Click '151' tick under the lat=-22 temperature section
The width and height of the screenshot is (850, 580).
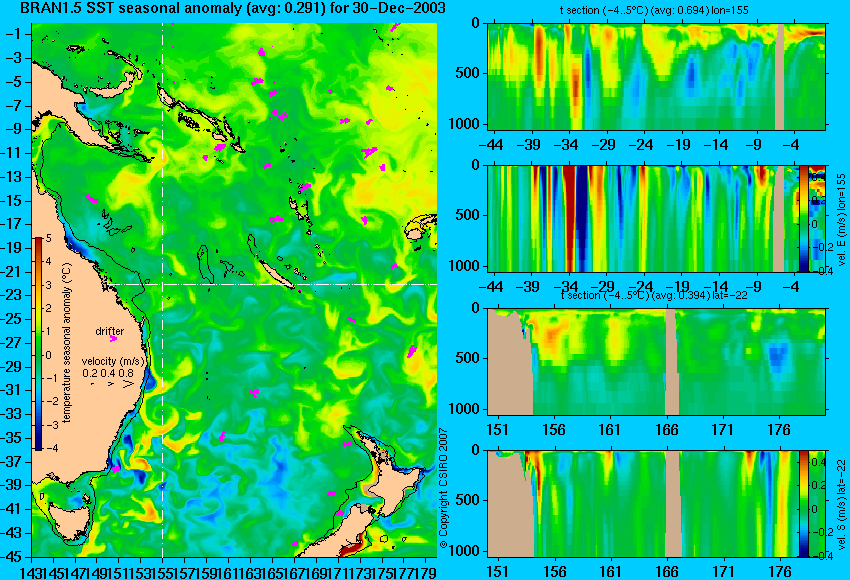pos(497,430)
